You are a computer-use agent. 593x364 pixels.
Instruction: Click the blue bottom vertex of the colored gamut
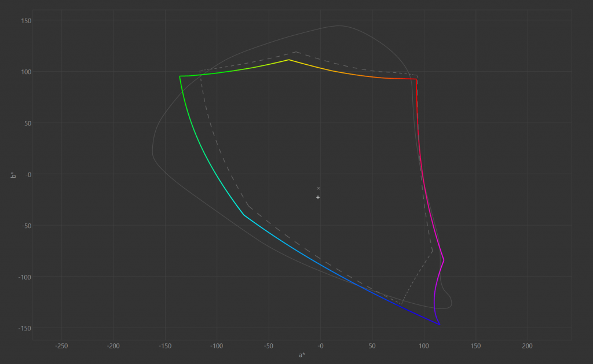click(440, 324)
